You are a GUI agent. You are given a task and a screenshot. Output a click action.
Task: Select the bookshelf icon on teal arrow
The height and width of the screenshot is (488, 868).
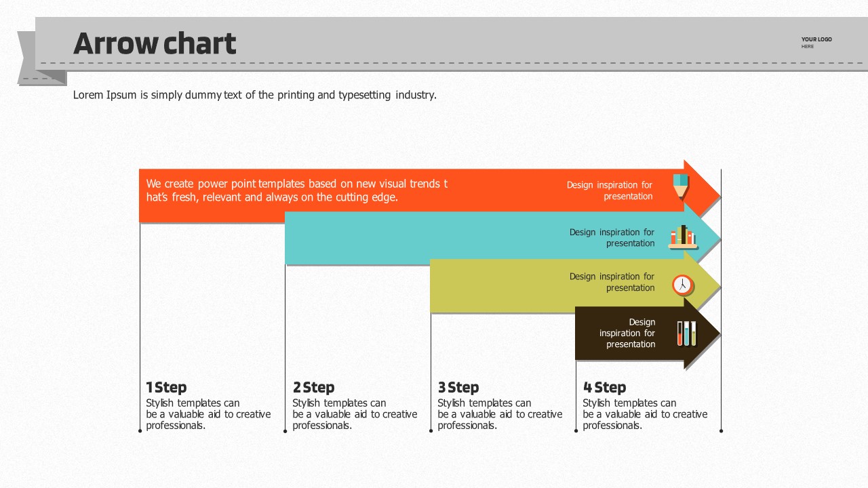coord(682,237)
